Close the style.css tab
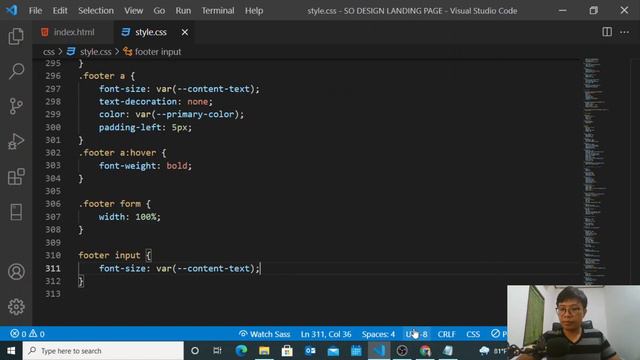The width and height of the screenshot is (640, 360). [x=185, y=32]
